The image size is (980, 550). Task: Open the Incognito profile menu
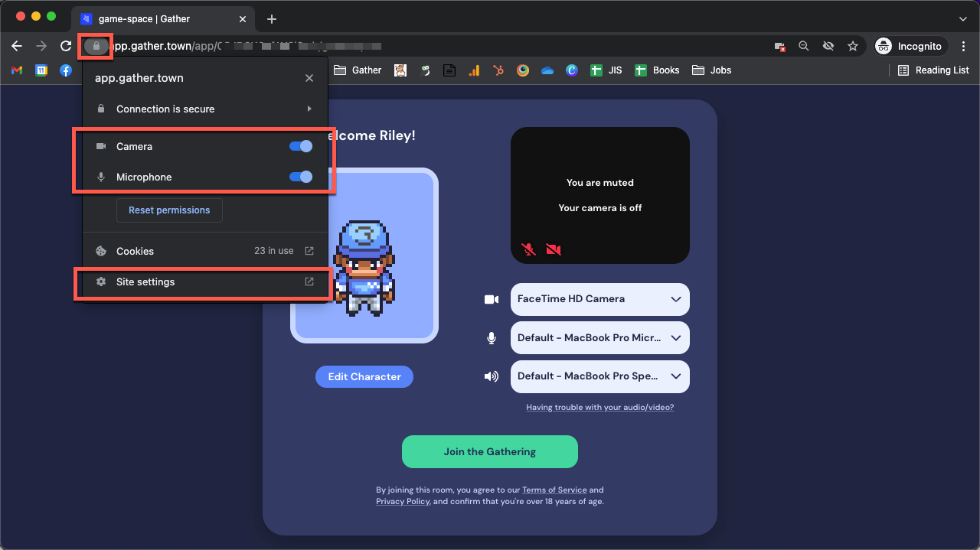pyautogui.click(x=910, y=46)
